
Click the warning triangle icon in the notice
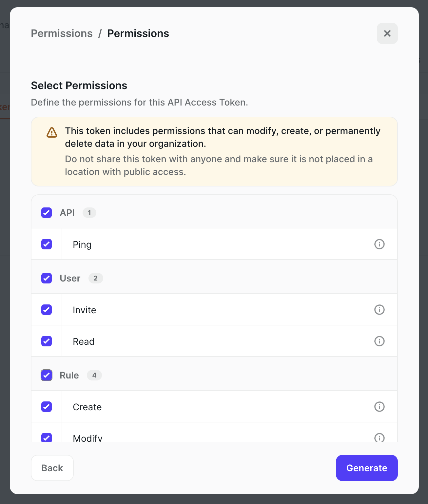[x=51, y=132]
